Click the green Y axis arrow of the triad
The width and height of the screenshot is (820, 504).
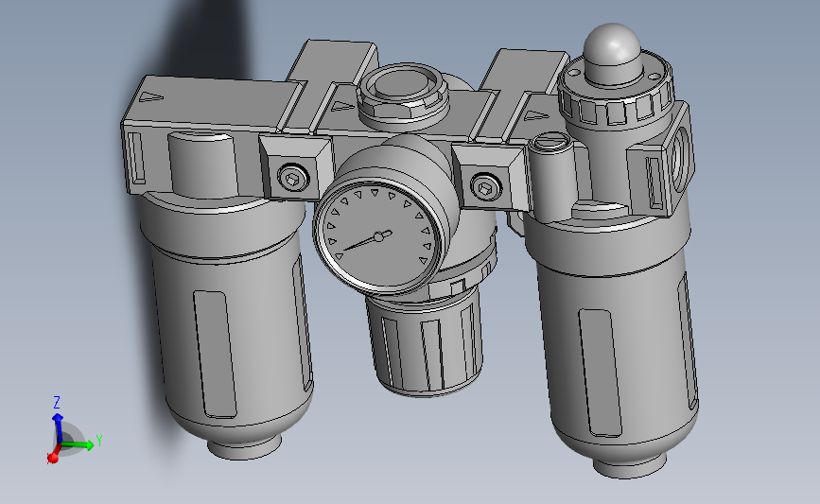[x=79, y=444]
